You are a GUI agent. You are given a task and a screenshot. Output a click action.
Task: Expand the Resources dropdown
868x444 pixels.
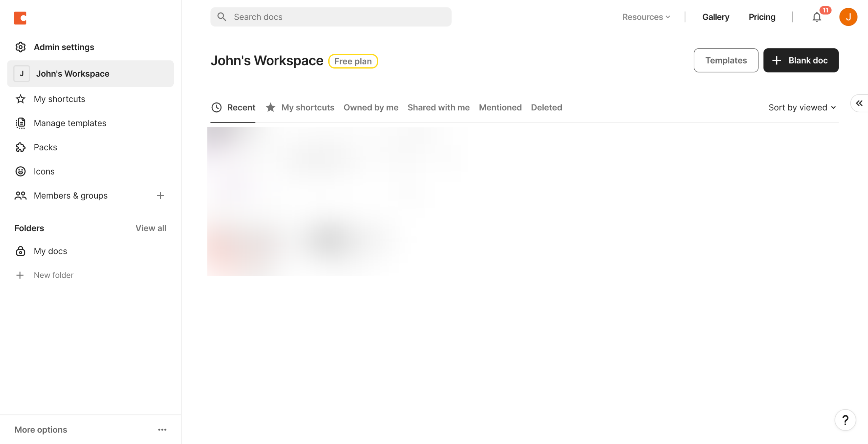(x=646, y=17)
